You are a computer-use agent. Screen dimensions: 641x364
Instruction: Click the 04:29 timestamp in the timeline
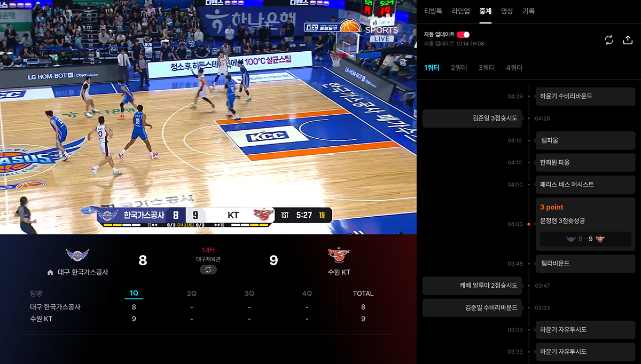click(515, 97)
